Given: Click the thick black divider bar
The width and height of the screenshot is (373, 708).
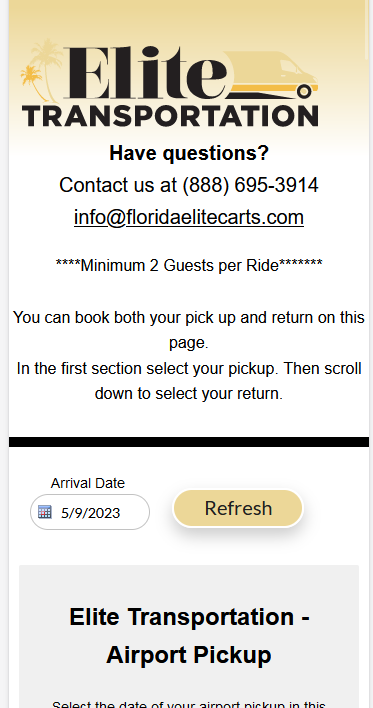Looking at the screenshot, I should point(189,442).
